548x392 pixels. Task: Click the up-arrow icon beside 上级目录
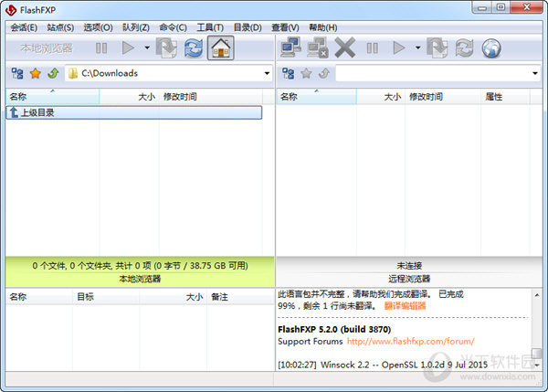click(14, 112)
